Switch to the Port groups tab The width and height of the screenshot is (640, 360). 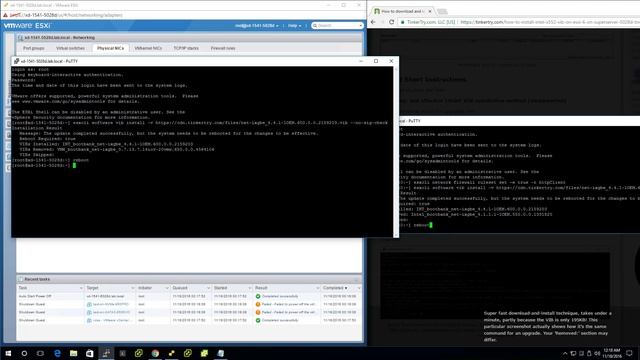(33, 48)
